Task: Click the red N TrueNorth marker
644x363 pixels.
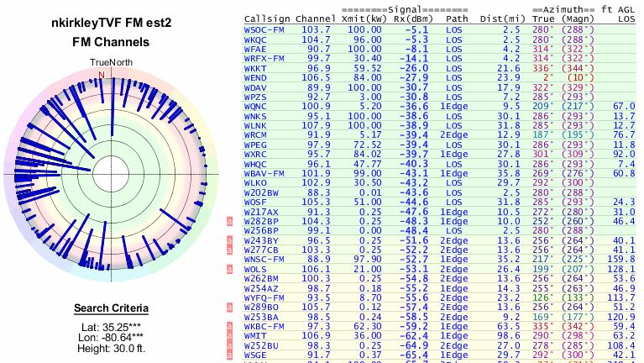Action: tap(102, 75)
